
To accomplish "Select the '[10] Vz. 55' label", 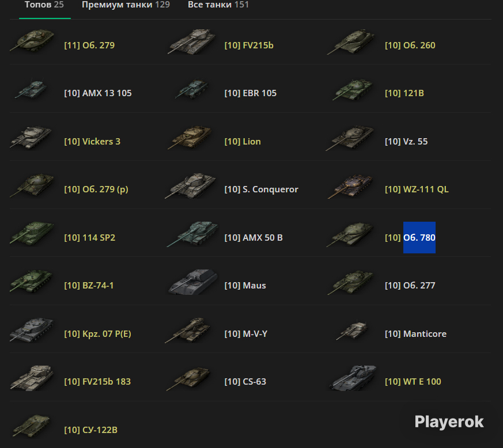I will click(x=406, y=142).
